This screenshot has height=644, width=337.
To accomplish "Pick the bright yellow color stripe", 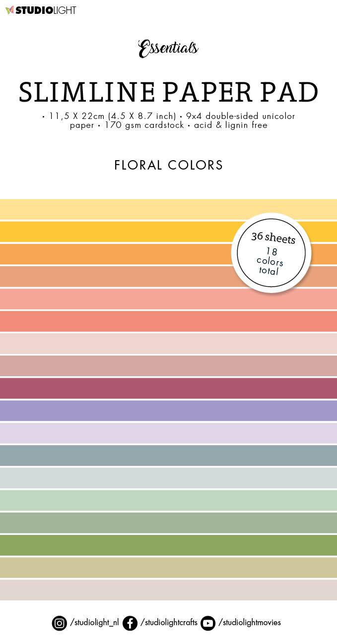I will coord(114,232).
